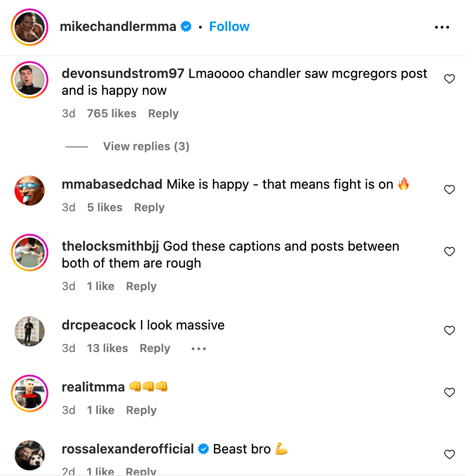Open rossalexanderofficial's profile link
The image size is (466, 476).
pyautogui.click(x=128, y=449)
